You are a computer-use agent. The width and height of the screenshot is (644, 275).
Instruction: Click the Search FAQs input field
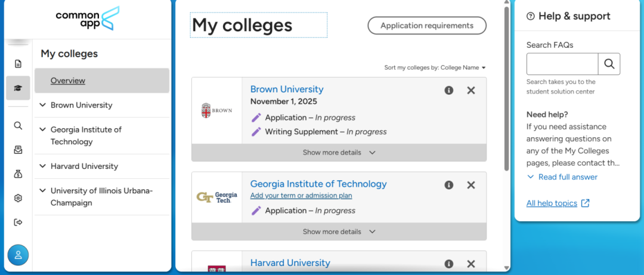[562, 64]
